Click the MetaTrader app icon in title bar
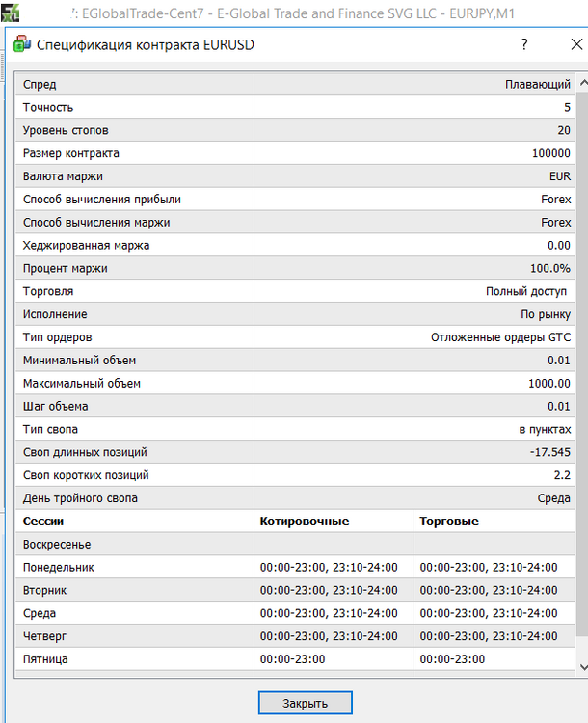588x723 pixels. 10,11
